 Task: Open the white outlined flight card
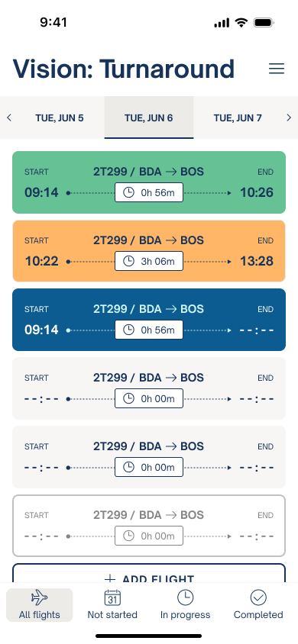(x=149, y=526)
